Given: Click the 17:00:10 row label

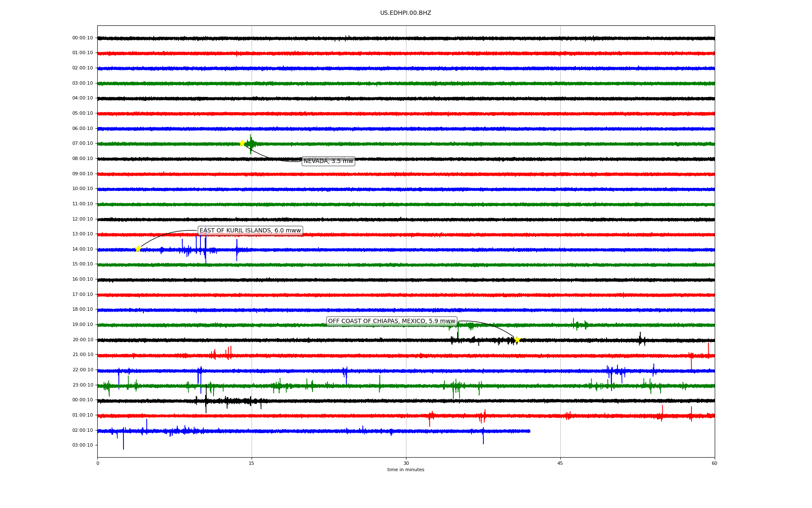Looking at the screenshot, I should click(82, 295).
